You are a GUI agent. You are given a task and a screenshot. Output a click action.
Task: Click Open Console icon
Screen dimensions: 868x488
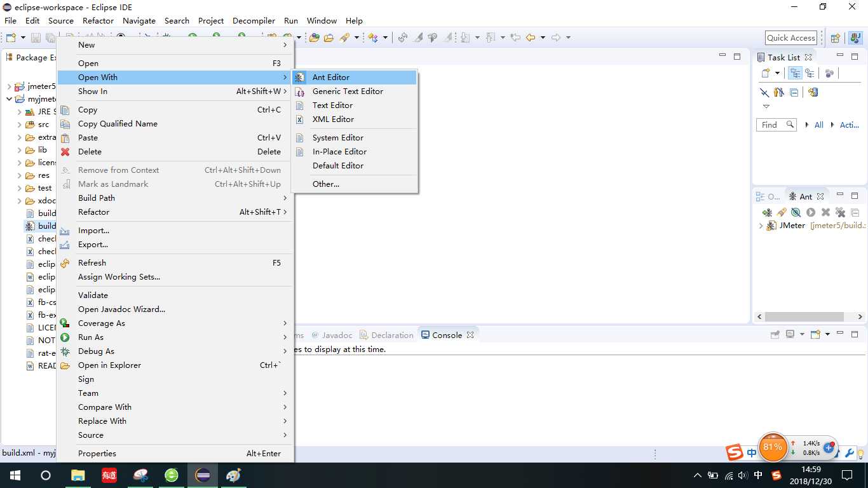817,334
